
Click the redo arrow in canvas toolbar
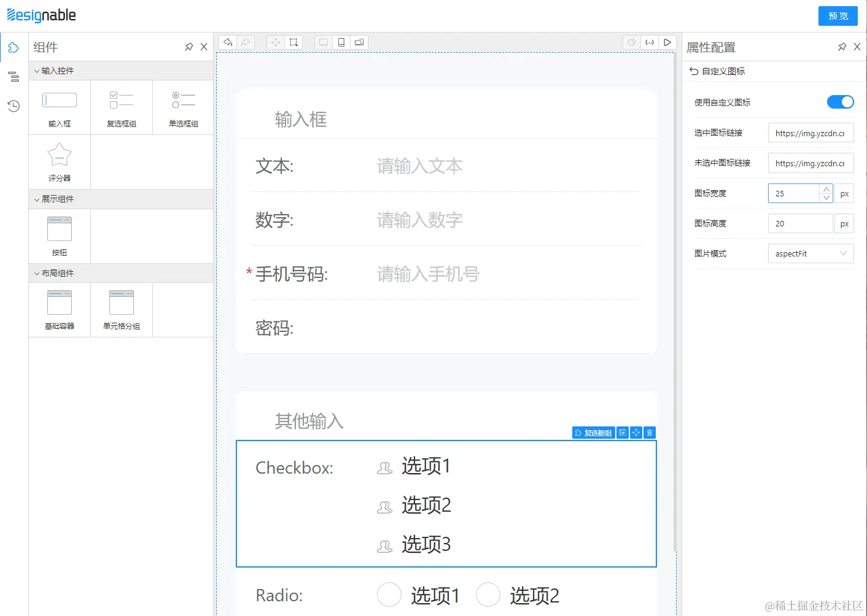coord(245,42)
